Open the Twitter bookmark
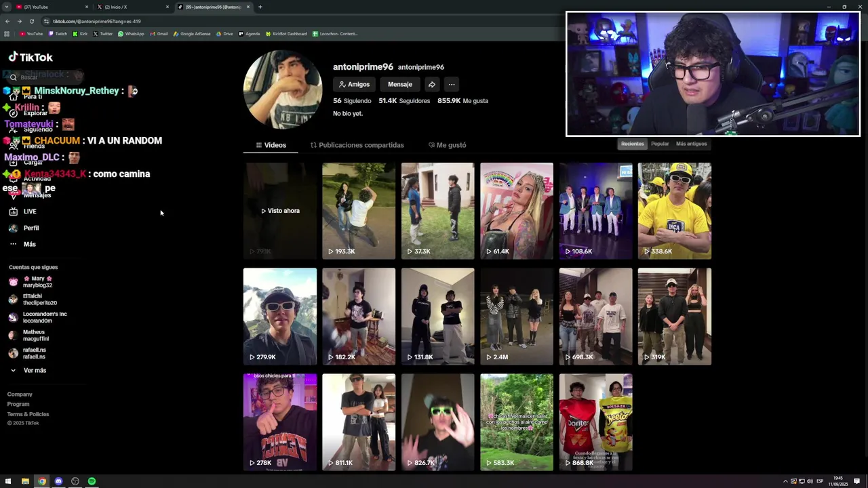Screen dimensions: 868x488 pos(103,34)
